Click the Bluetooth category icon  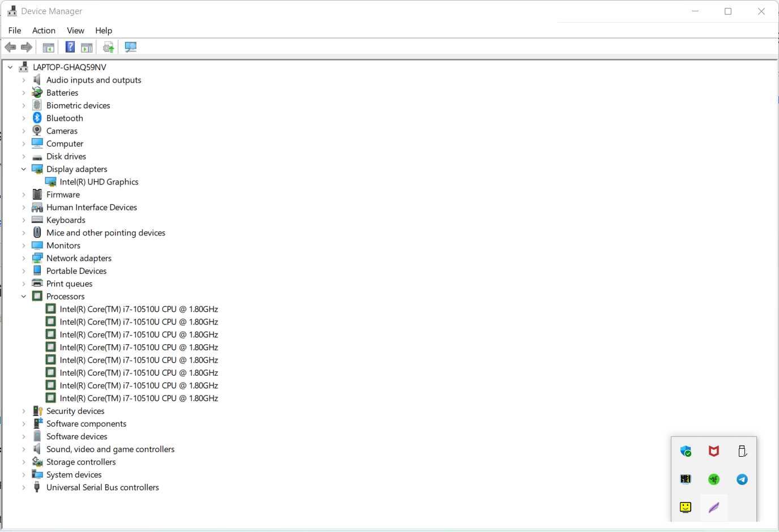37,118
